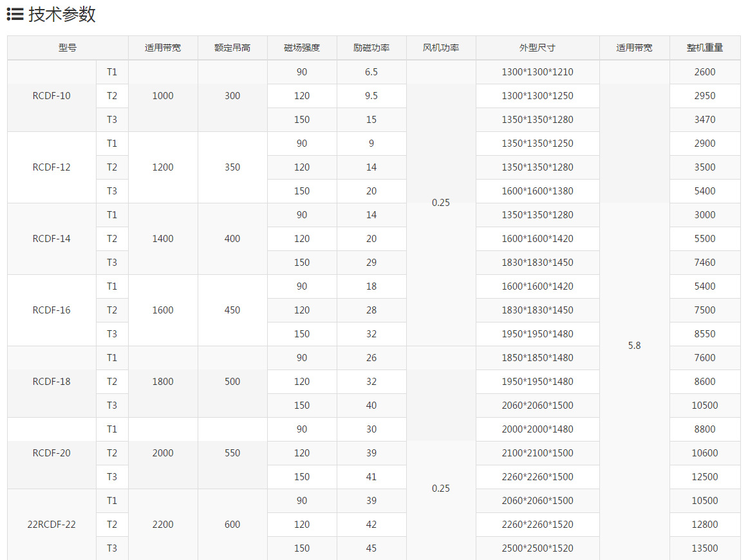Click the belt width value 1600
Image resolution: width=748 pixels, height=560 pixels.
pyautogui.click(x=163, y=310)
